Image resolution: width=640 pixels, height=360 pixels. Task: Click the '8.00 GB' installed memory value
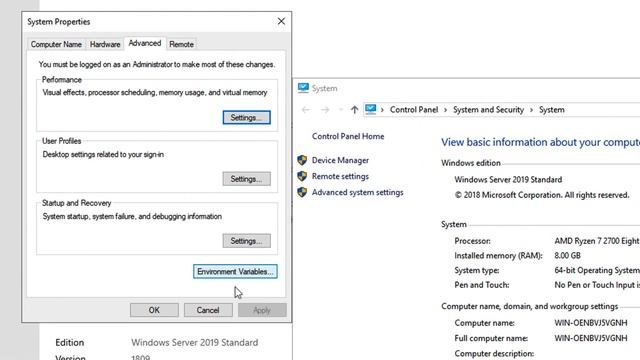pos(567,256)
